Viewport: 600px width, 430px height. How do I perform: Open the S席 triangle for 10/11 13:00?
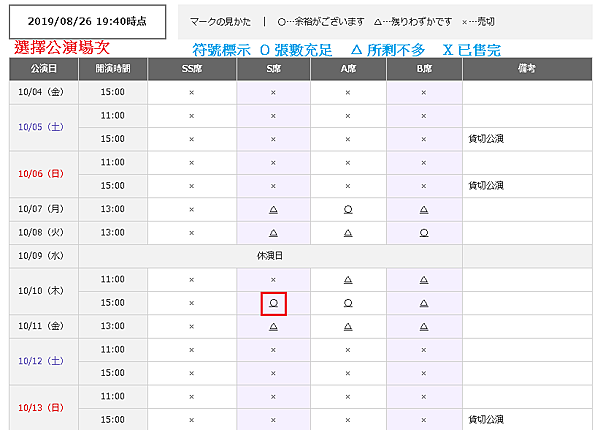[273, 327]
